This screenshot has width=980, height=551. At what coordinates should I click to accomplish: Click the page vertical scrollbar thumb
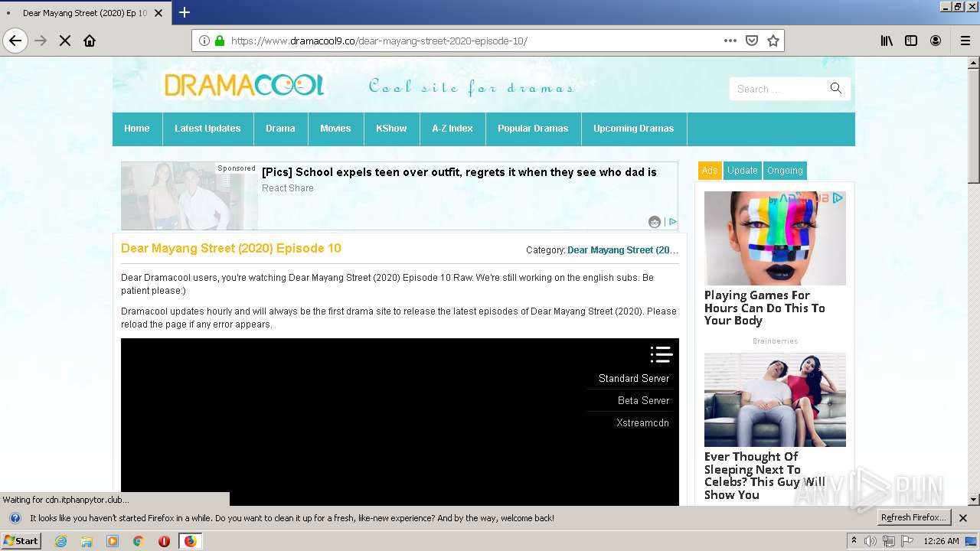974,127
